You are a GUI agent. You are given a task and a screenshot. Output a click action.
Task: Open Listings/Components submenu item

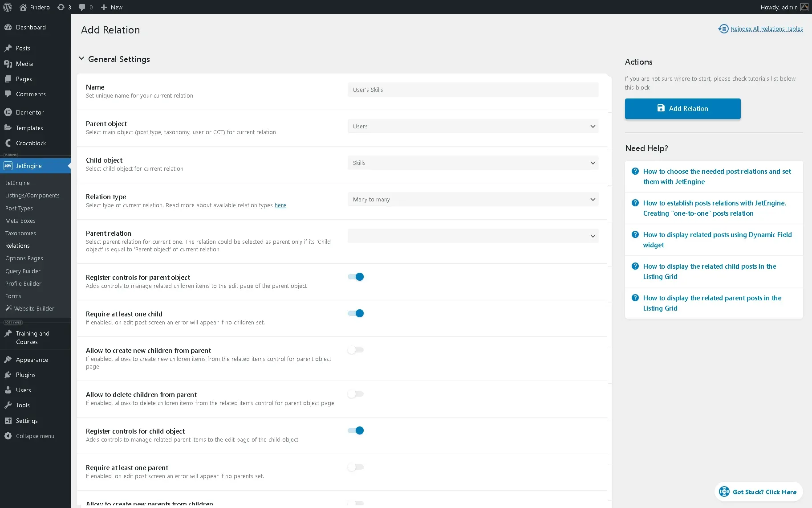(x=32, y=196)
